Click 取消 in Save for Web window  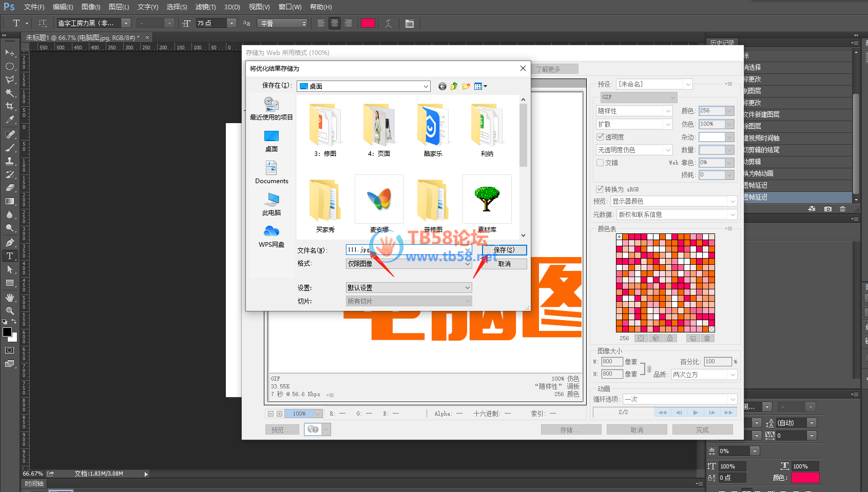(636, 430)
